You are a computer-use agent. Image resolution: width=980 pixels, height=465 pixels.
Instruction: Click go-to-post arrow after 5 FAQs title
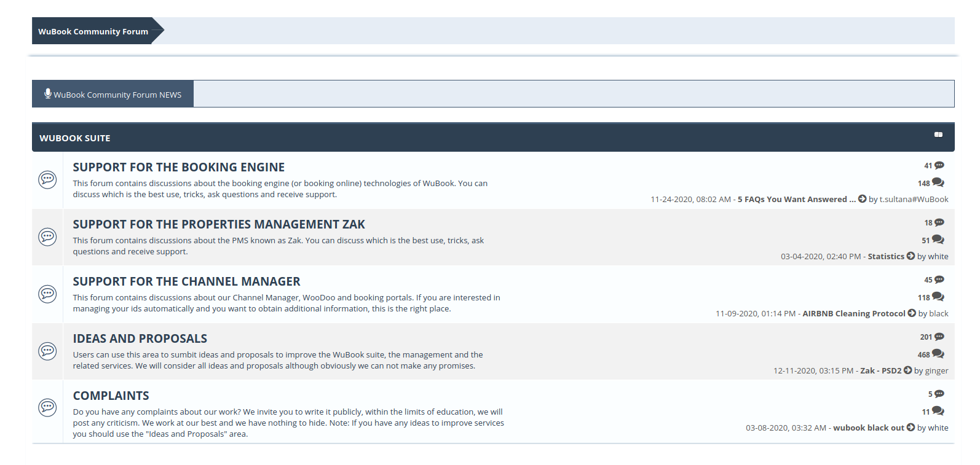tap(862, 199)
